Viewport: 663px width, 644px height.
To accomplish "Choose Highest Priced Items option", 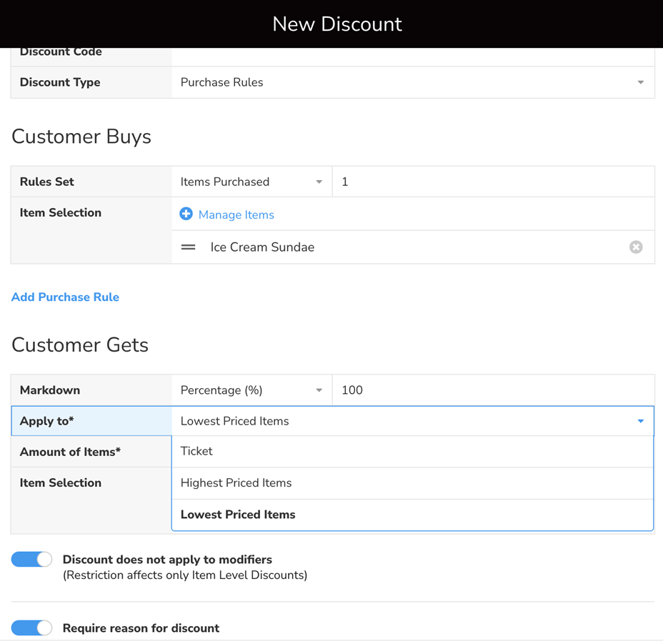I will (236, 483).
